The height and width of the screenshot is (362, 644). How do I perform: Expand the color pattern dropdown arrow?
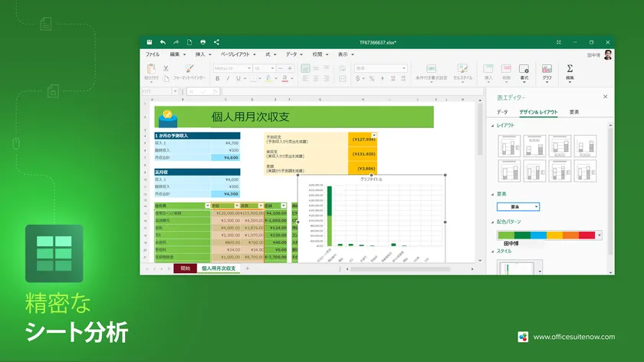click(x=600, y=235)
